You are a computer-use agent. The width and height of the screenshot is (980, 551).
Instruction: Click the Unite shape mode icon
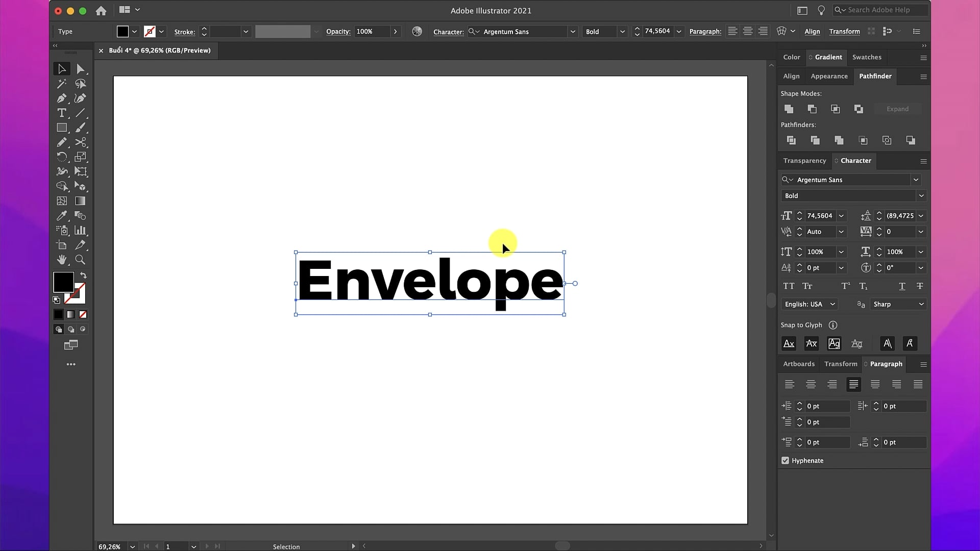pos(789,109)
